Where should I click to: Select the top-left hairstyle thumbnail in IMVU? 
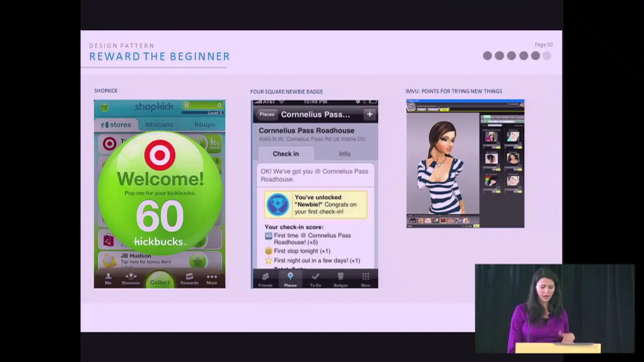tap(491, 137)
